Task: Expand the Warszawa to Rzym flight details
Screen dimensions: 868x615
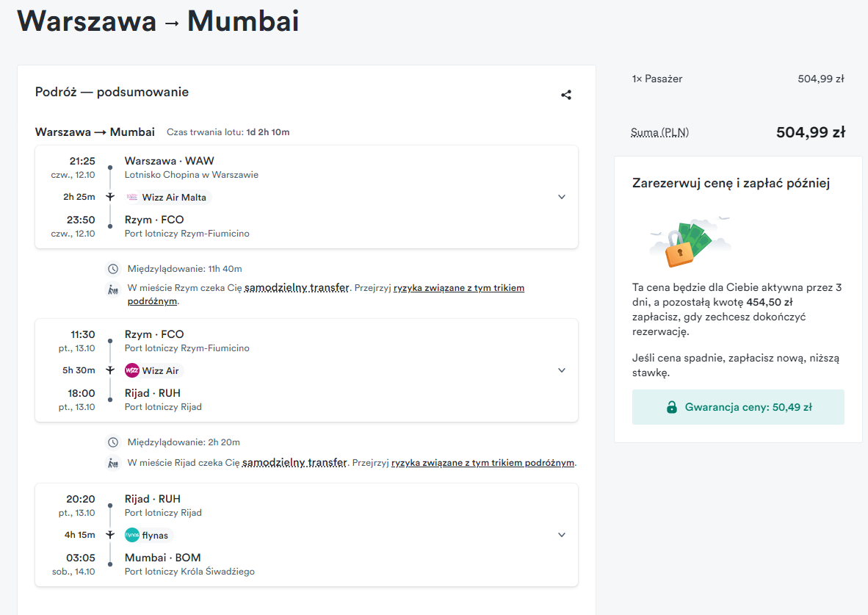Action: tap(562, 197)
